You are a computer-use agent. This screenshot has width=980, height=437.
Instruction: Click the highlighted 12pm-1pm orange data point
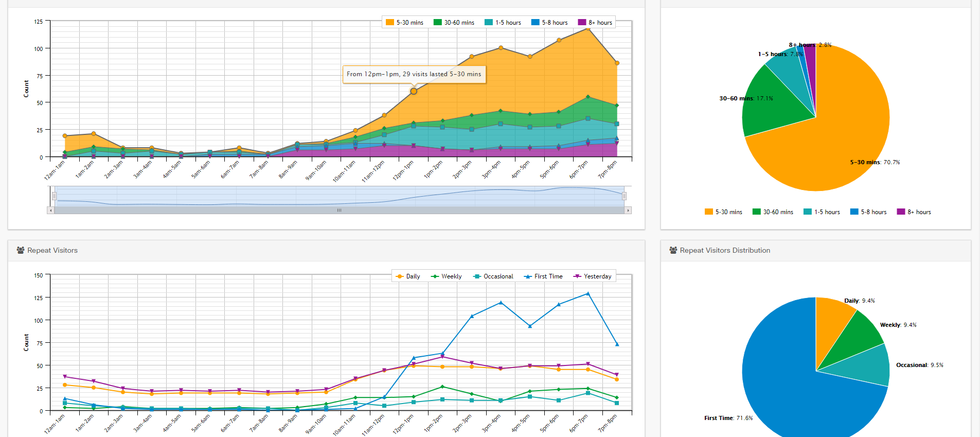[414, 91]
